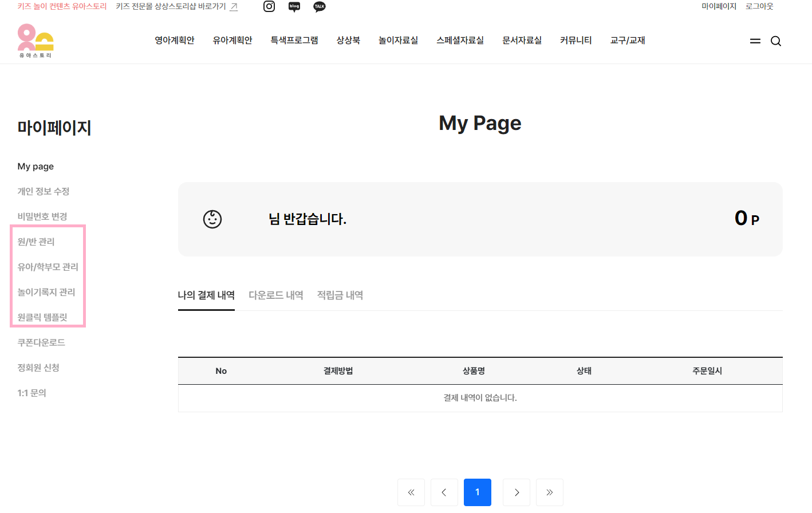Click the smiley profile avatar icon
This screenshot has height=513, width=812.
(x=212, y=219)
